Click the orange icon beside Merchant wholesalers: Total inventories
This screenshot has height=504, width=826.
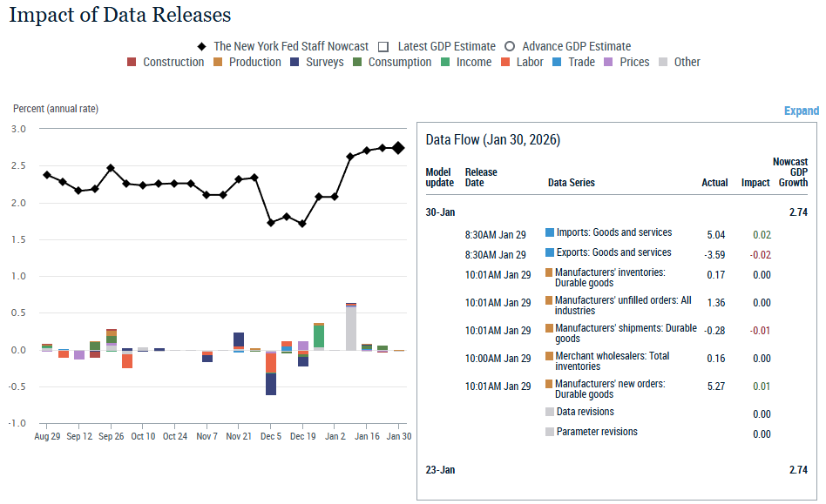click(x=550, y=356)
